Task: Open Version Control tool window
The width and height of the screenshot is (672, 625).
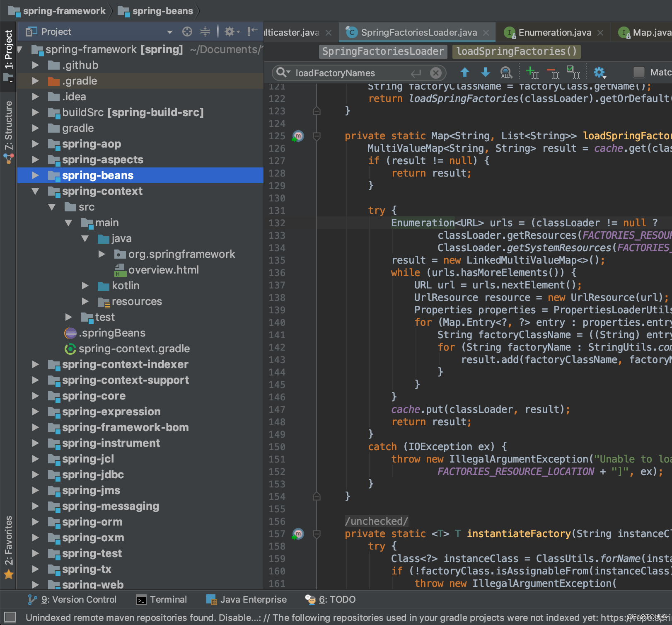Action: [72, 600]
